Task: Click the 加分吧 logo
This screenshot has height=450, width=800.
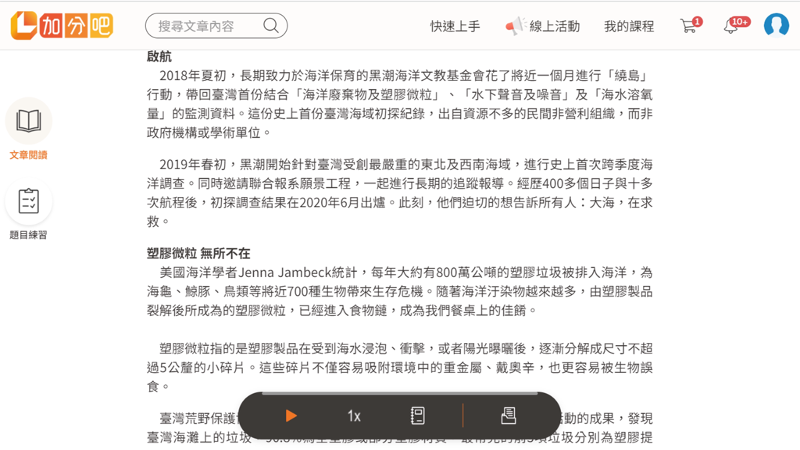Action: [61, 25]
